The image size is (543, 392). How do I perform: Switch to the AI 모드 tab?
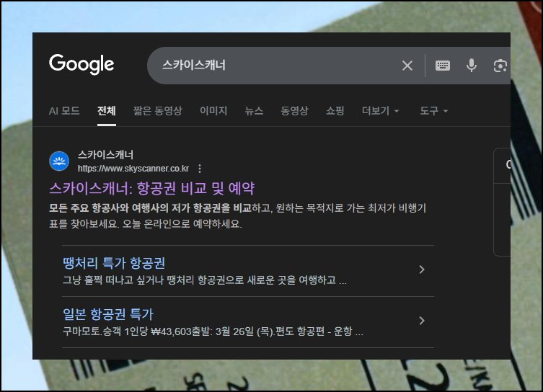pos(64,111)
